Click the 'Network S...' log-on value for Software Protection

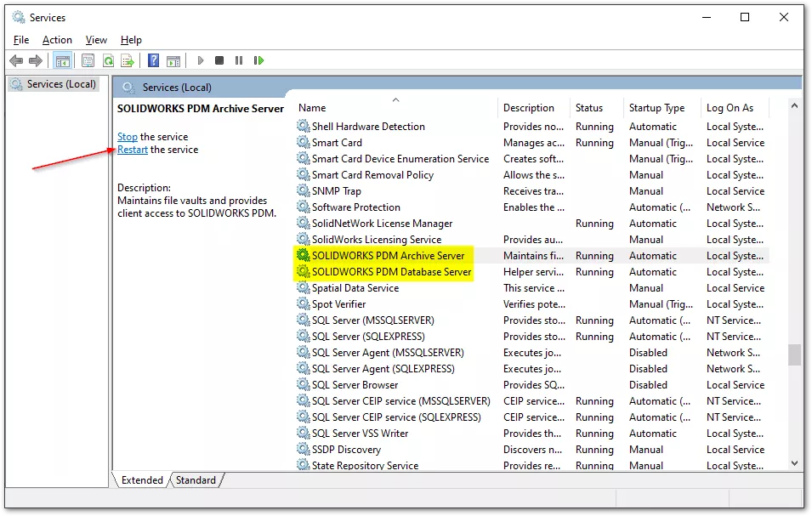pos(733,207)
